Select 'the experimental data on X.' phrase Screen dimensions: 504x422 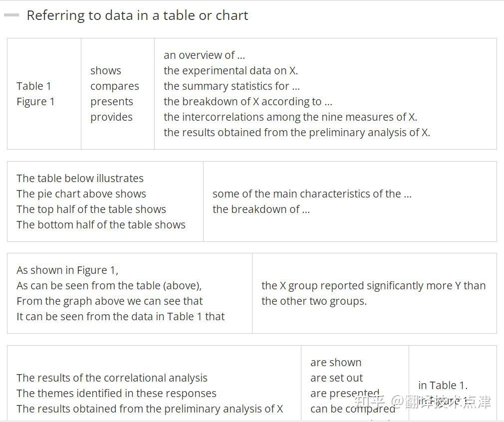point(231,71)
